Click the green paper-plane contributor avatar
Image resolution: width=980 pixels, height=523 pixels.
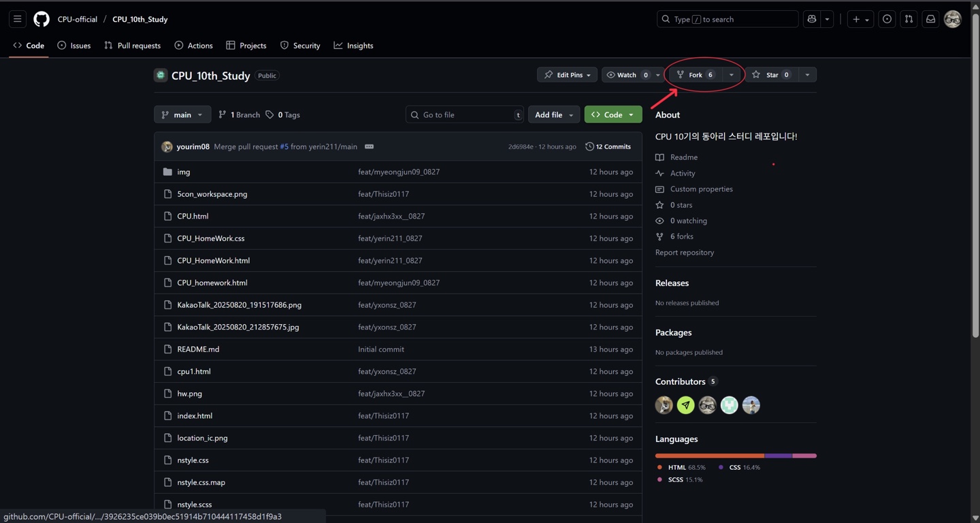[686, 405]
